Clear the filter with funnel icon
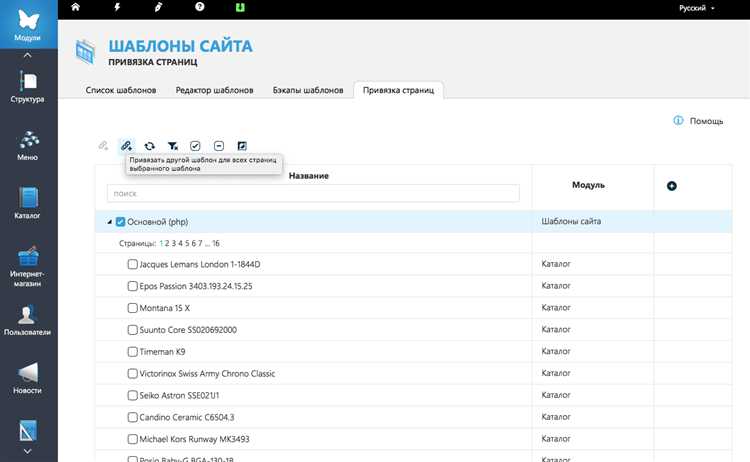 click(x=173, y=146)
